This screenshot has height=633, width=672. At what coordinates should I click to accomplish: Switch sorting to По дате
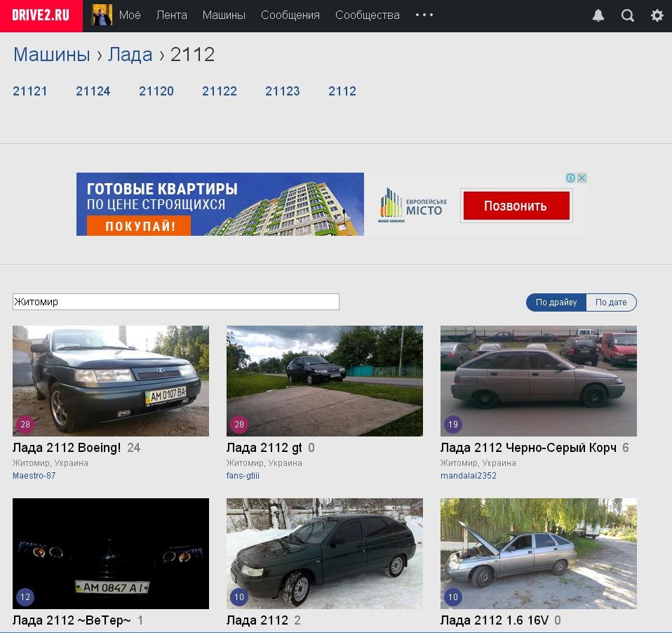[x=610, y=302]
